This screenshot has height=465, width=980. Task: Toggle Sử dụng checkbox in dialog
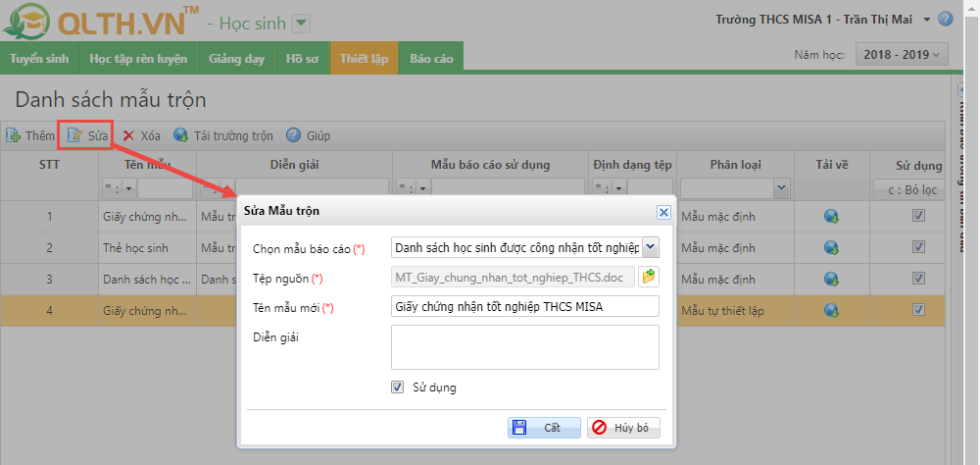point(398,387)
